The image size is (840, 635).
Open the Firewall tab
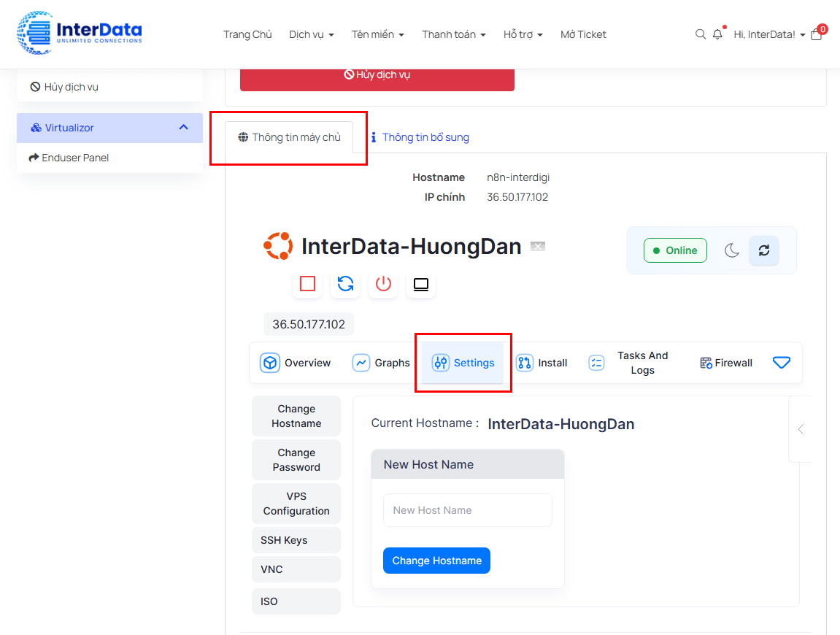[x=726, y=363]
